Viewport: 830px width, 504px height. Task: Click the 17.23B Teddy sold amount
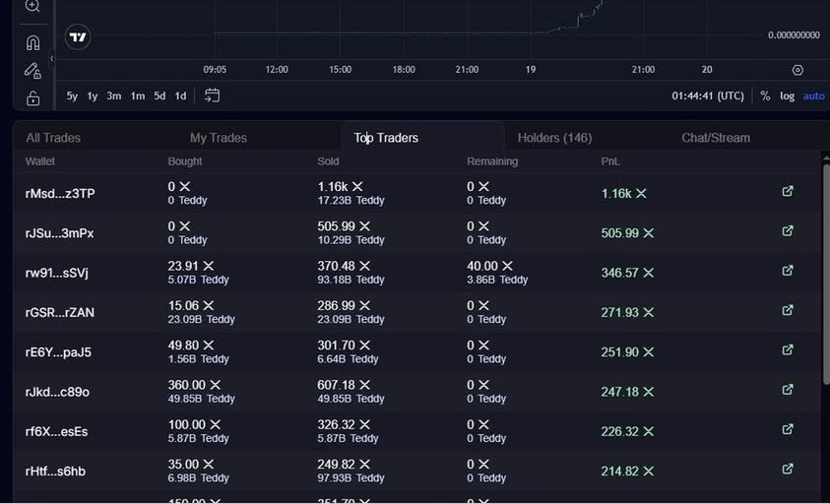coord(351,201)
